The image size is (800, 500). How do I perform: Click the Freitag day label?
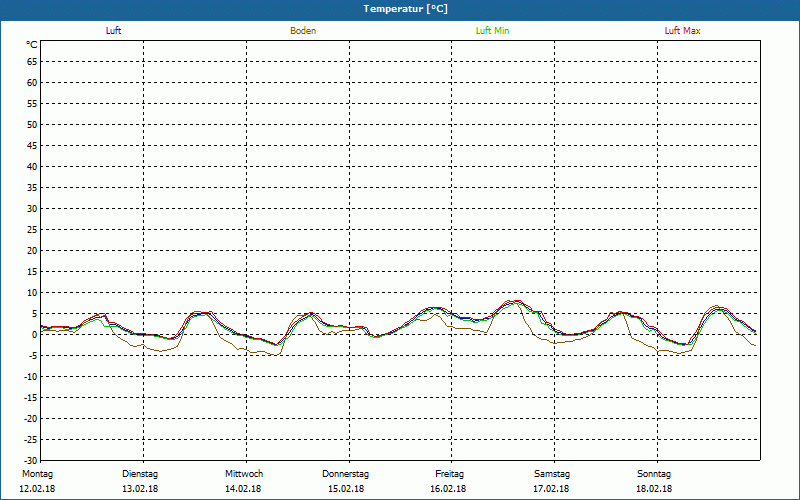pyautogui.click(x=449, y=474)
